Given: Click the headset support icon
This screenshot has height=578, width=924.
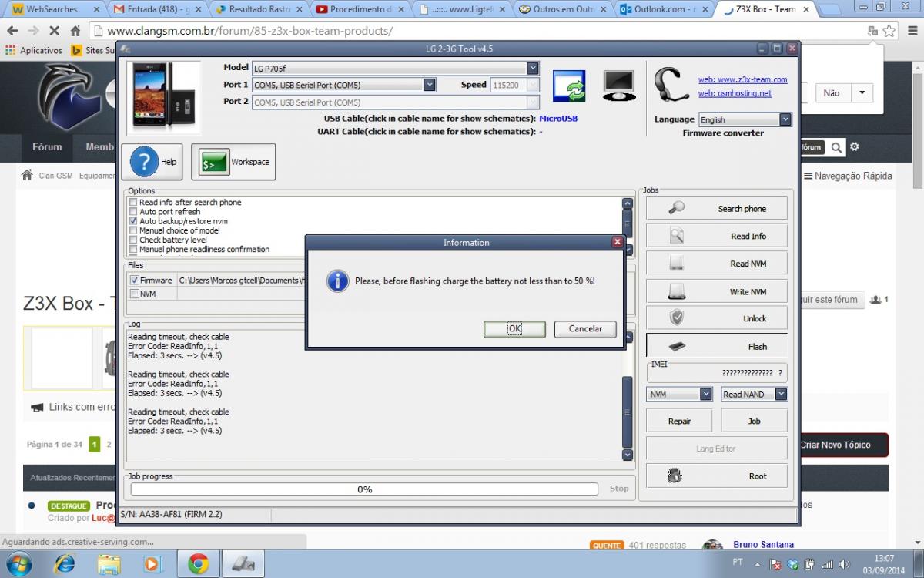Looking at the screenshot, I should point(671,85).
